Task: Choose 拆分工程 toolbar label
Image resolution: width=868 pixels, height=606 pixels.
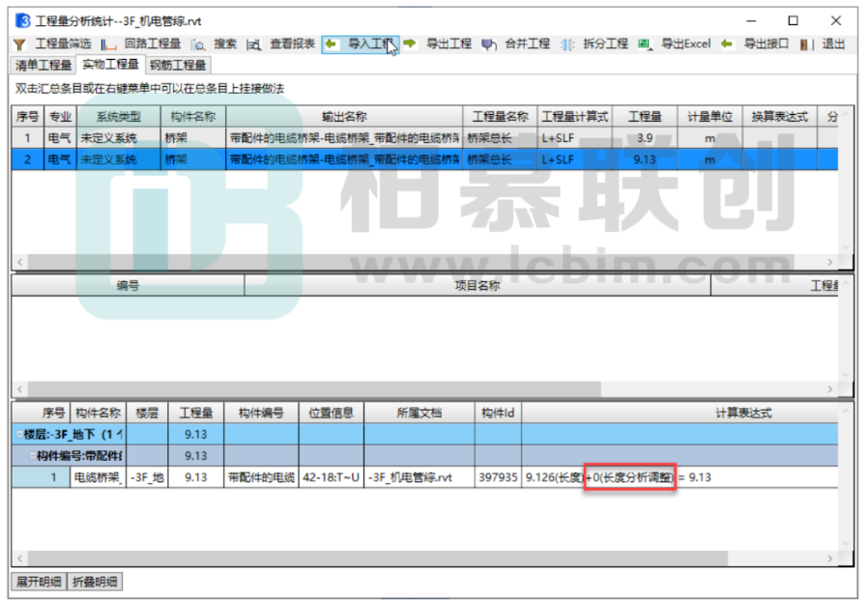Action: (605, 43)
